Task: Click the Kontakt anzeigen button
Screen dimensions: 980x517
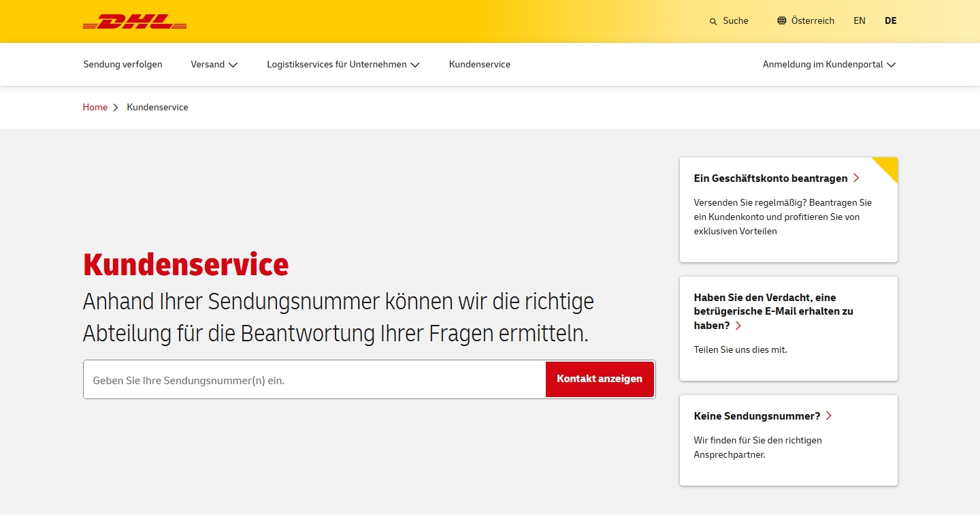Action: [x=599, y=379]
